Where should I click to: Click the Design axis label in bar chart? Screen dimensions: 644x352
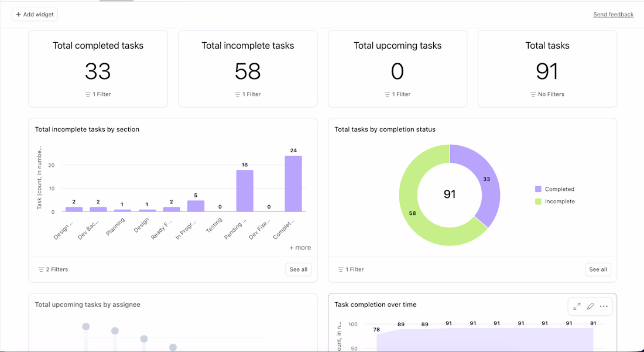pyautogui.click(x=141, y=225)
